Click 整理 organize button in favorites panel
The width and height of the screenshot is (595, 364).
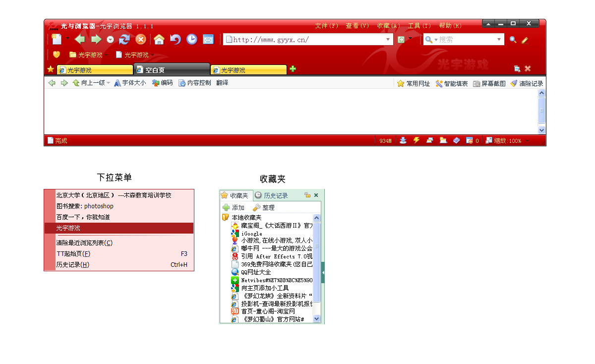(264, 208)
